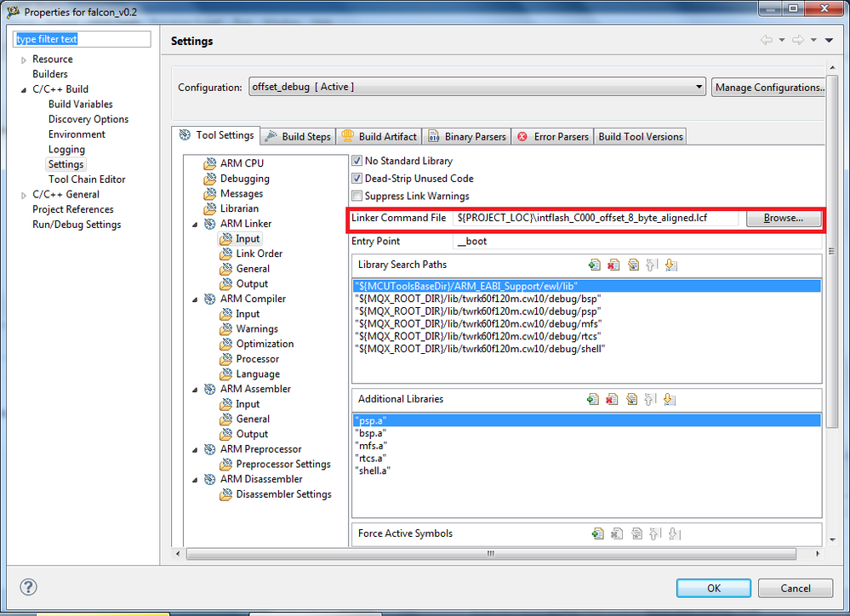Select Build Variables in left tree

click(80, 104)
